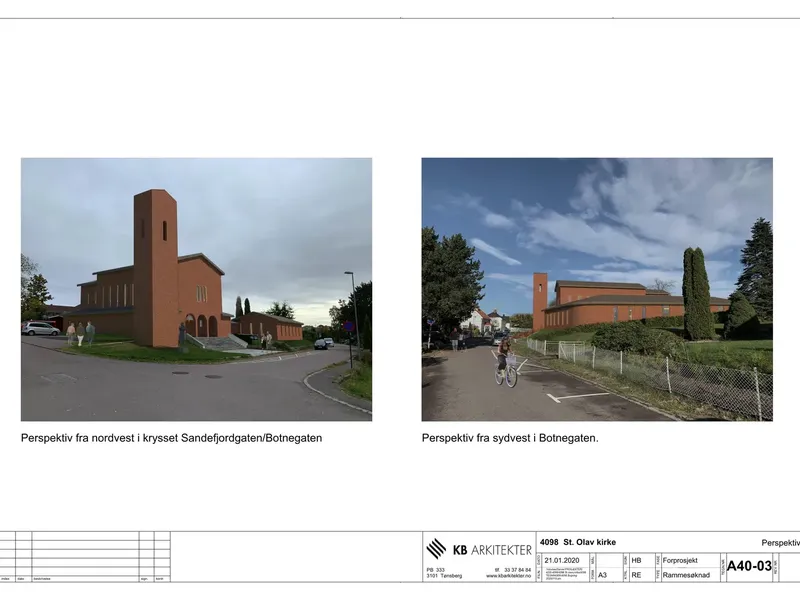Click the 'HB' initials cell

(x=636, y=560)
